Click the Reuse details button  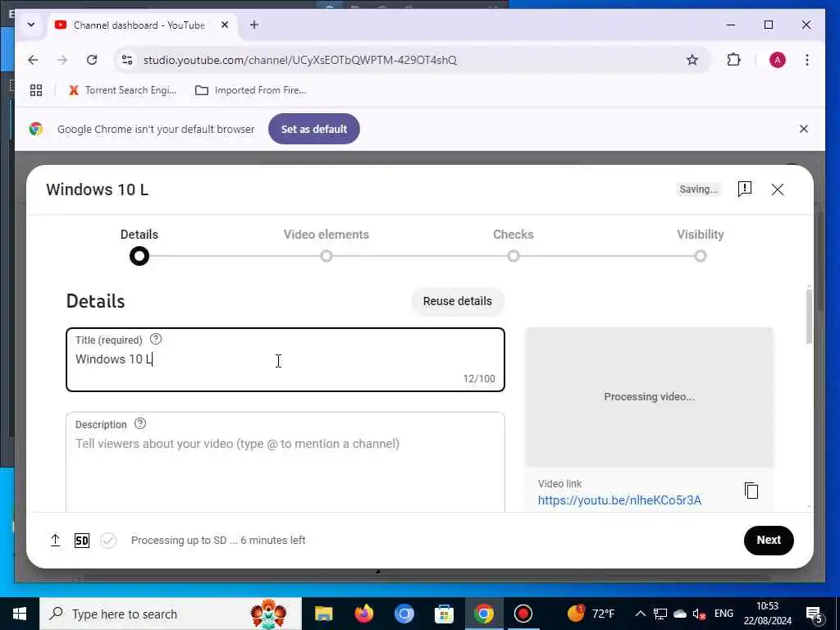tap(458, 302)
